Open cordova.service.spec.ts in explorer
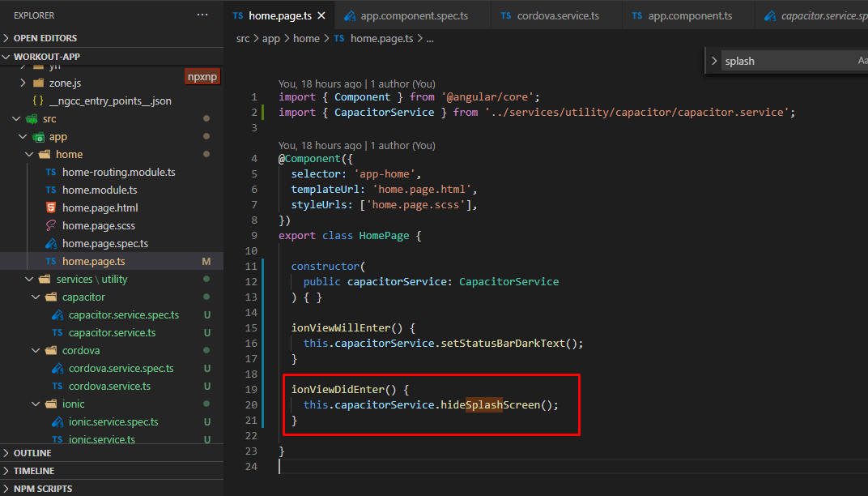 [x=121, y=368]
